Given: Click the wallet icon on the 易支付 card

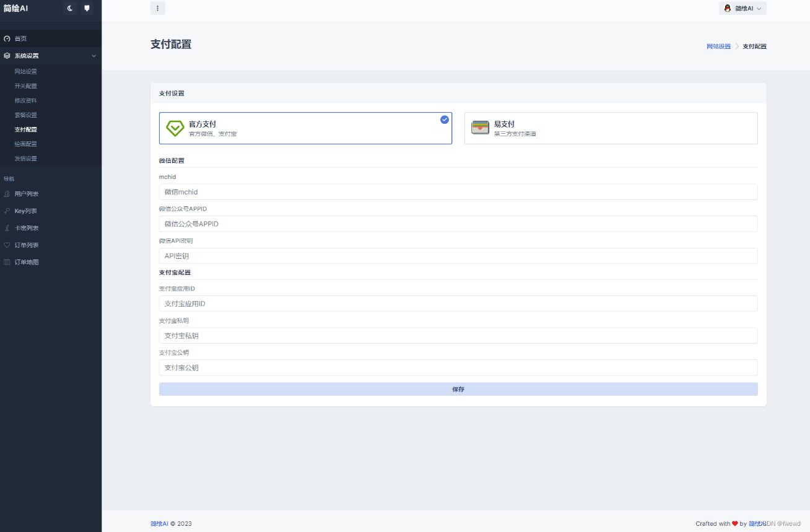Looking at the screenshot, I should coord(481,128).
